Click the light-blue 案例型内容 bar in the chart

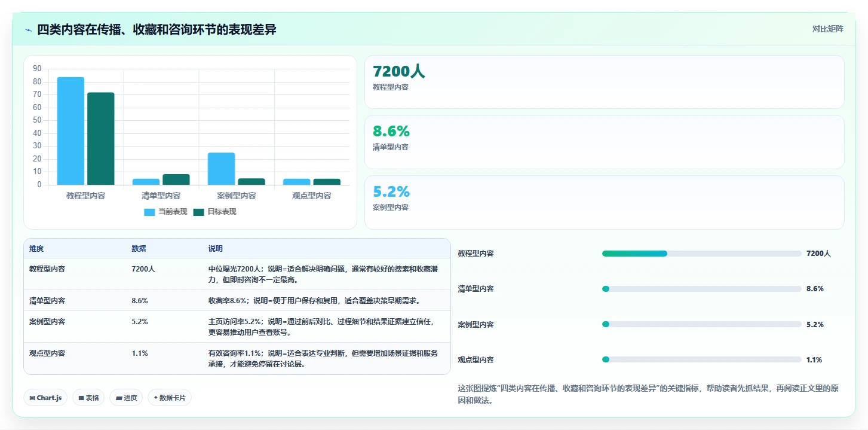tap(222, 169)
